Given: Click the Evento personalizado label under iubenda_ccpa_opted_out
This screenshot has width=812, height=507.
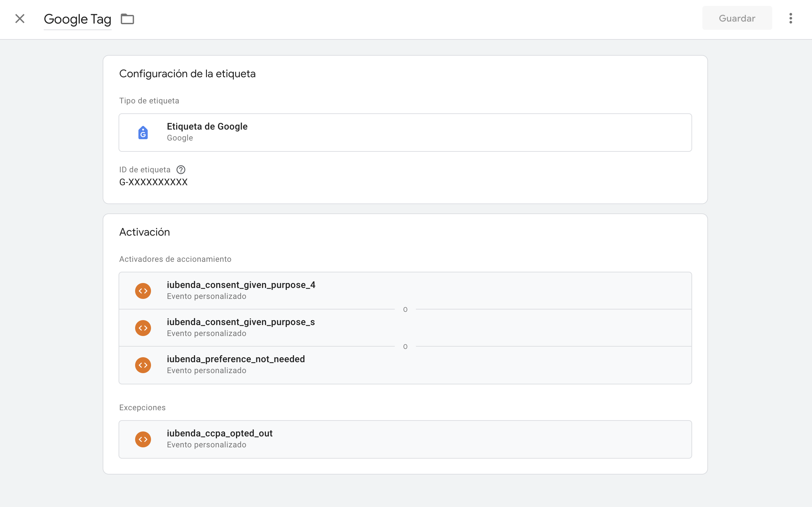Looking at the screenshot, I should (x=206, y=445).
